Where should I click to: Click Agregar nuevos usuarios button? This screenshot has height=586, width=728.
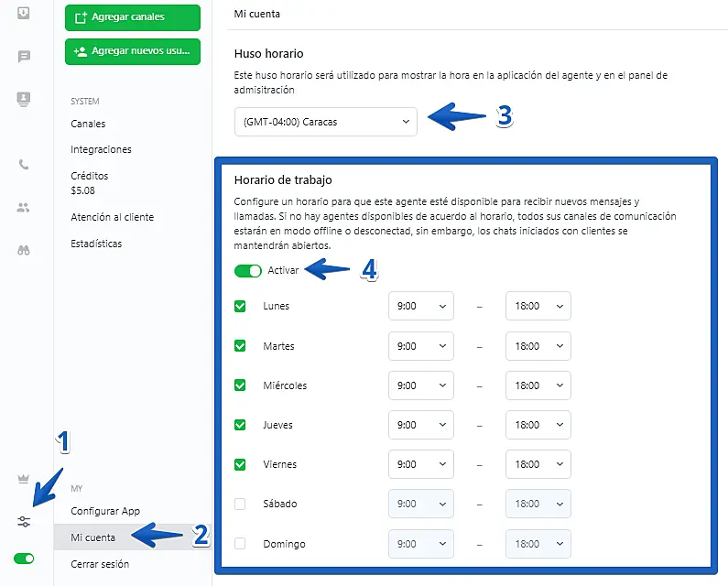[133, 51]
